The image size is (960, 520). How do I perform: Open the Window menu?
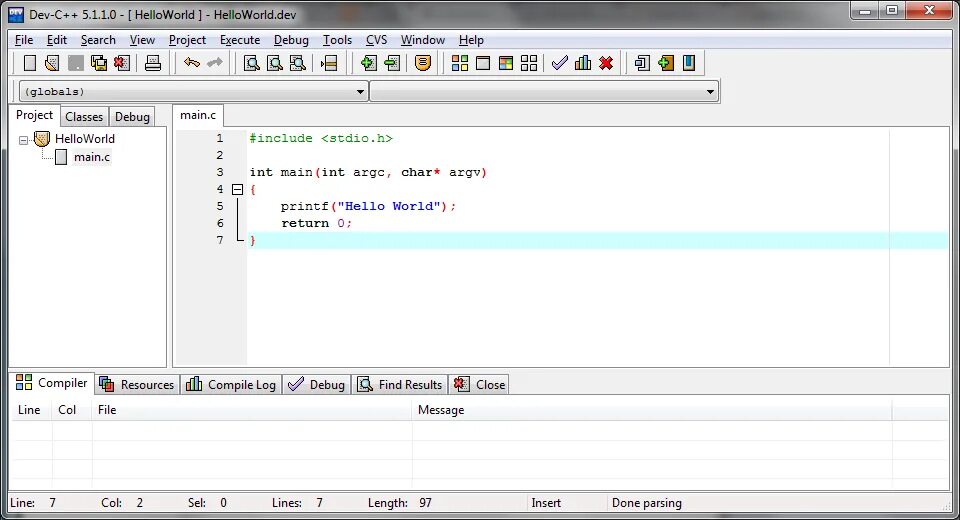click(x=422, y=40)
